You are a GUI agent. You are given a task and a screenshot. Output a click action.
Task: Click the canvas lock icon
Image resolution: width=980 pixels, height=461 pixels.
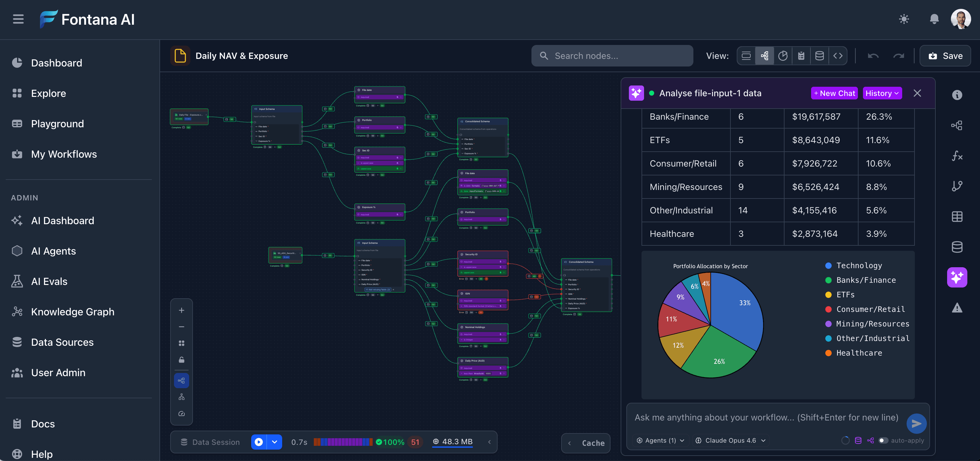(x=182, y=360)
